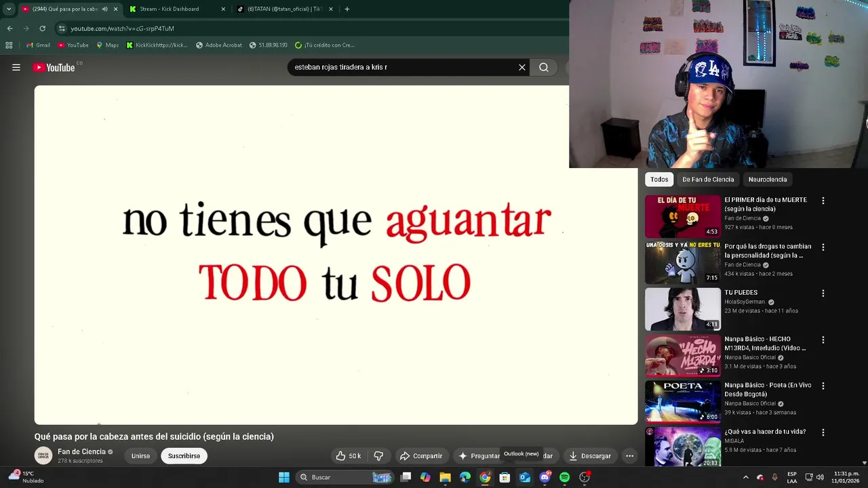The height and width of the screenshot is (488, 868).
Task: Open the YouTube hamburger guide menu
Action: 16,67
